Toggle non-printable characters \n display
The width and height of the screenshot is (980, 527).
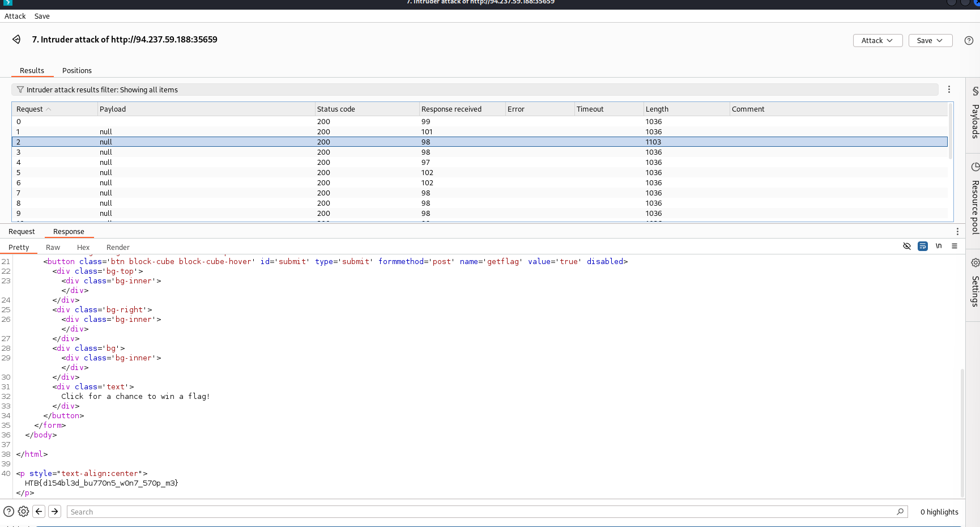point(939,246)
